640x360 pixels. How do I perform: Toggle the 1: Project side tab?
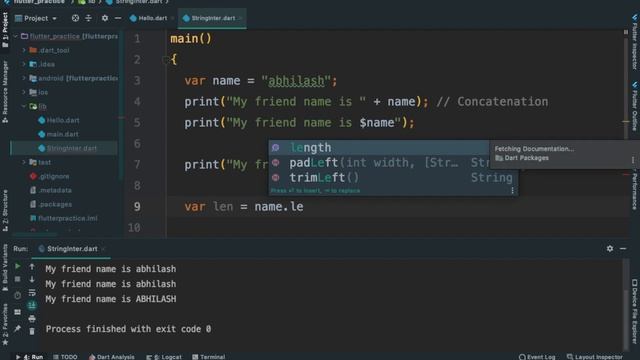5,29
